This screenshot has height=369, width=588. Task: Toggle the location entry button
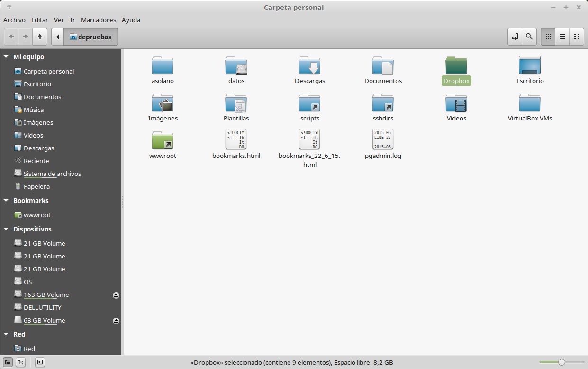pos(515,37)
